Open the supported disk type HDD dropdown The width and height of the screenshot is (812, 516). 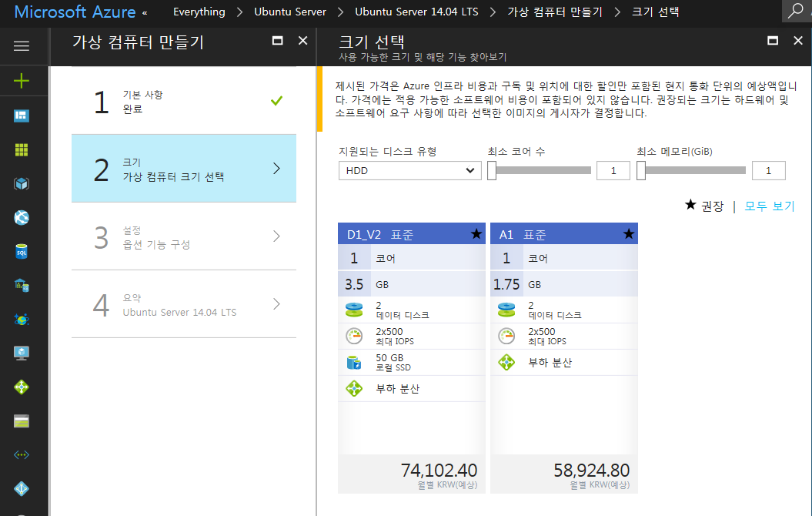point(409,170)
